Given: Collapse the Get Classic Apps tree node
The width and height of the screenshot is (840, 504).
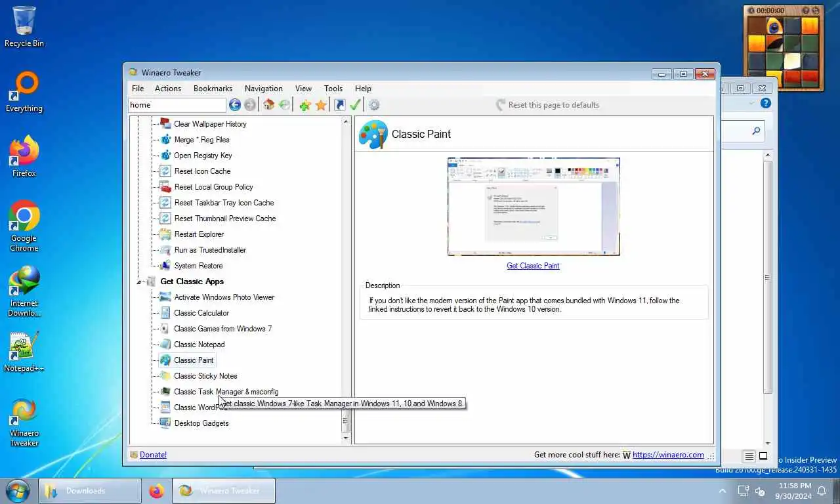Looking at the screenshot, I should tap(139, 282).
